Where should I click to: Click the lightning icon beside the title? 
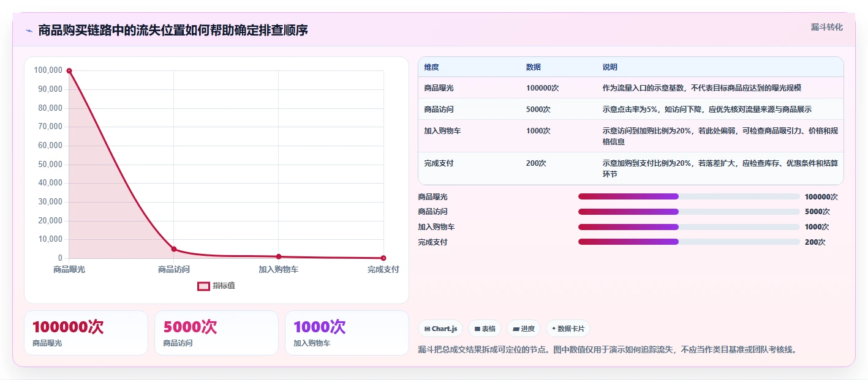point(29,31)
